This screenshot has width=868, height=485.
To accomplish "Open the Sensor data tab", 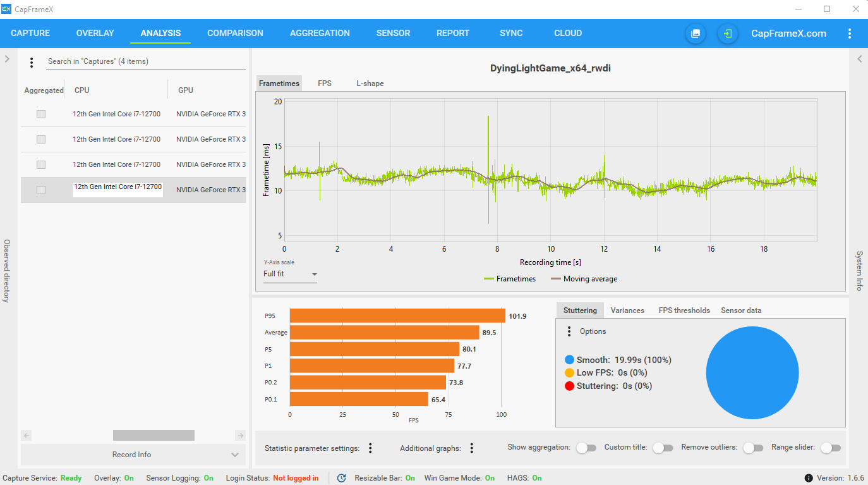I will [741, 310].
